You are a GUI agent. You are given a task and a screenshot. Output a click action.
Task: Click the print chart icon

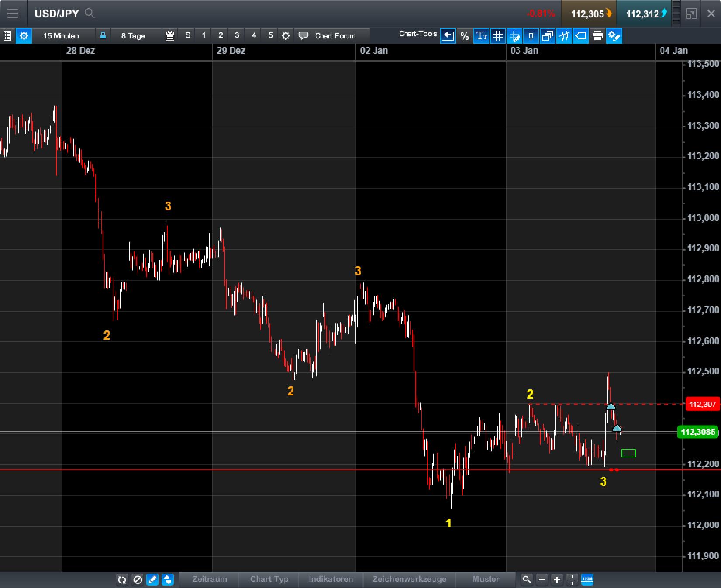click(x=597, y=36)
